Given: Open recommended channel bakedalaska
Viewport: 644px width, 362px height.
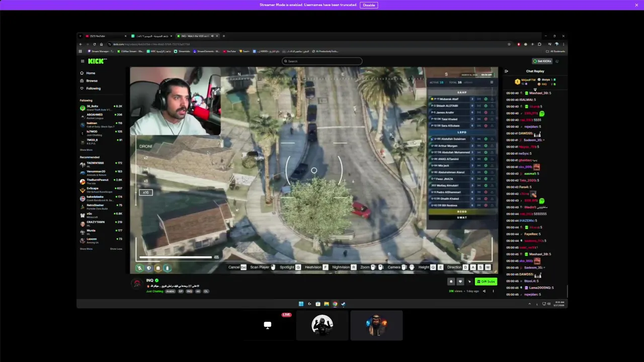Looking at the screenshot, I should [x=101, y=198].
